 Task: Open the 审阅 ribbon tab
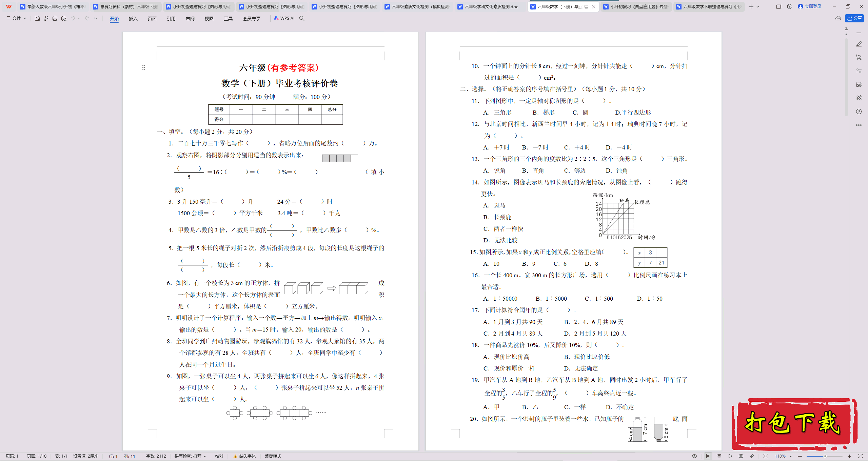click(190, 19)
